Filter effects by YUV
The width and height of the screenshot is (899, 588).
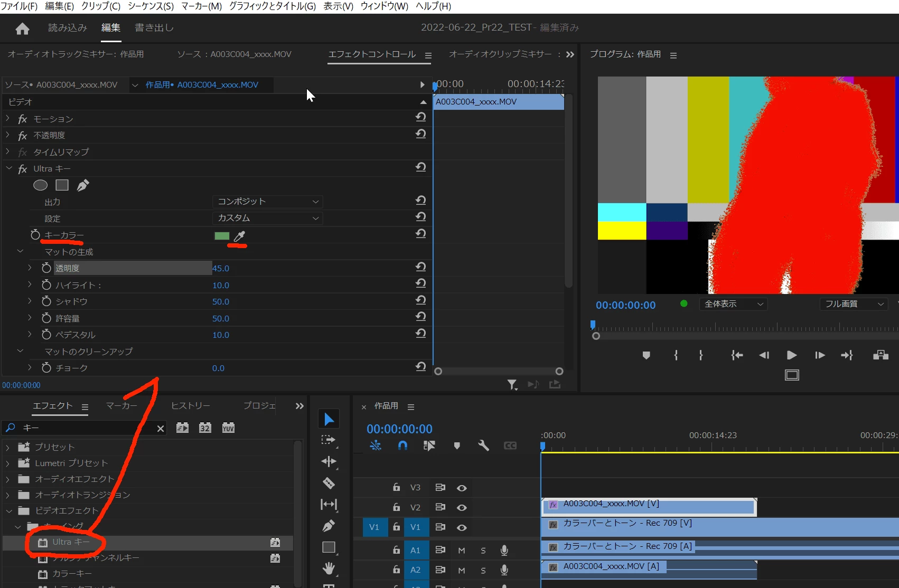228,428
